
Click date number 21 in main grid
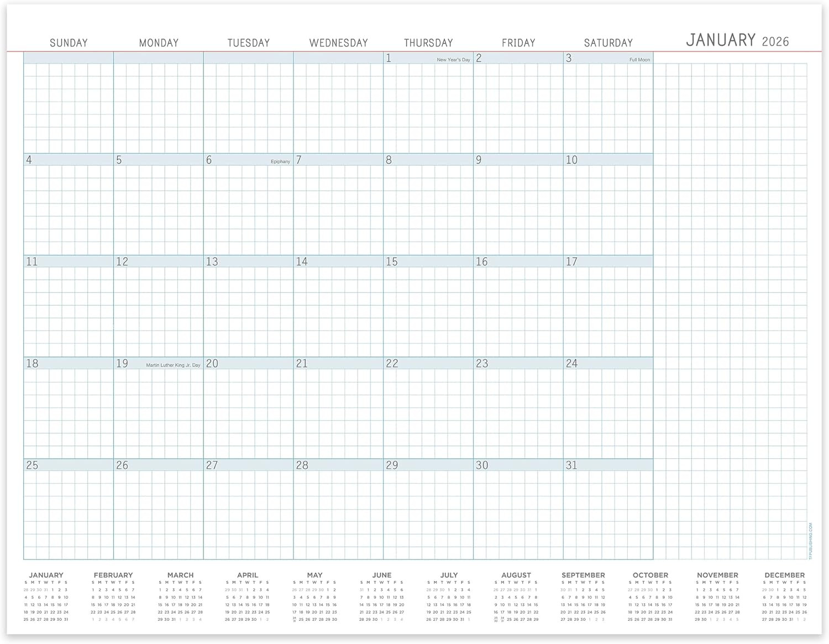[302, 363]
